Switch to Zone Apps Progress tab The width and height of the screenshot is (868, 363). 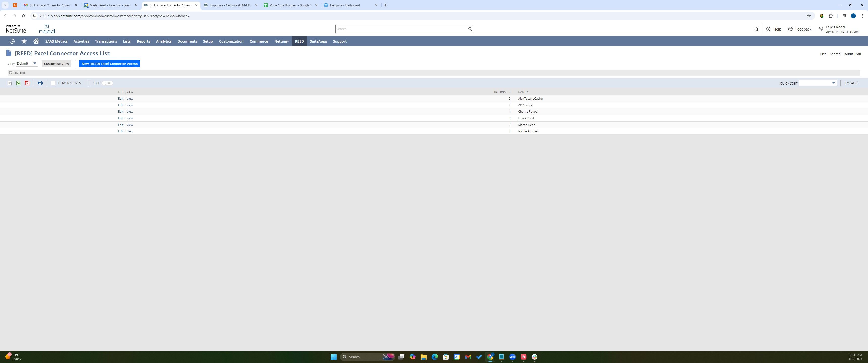tap(290, 5)
